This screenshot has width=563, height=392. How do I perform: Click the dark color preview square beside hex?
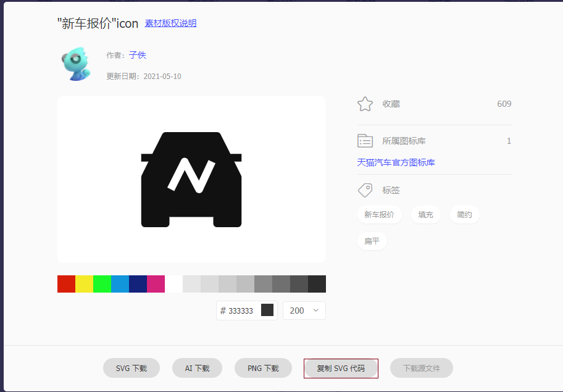click(267, 310)
